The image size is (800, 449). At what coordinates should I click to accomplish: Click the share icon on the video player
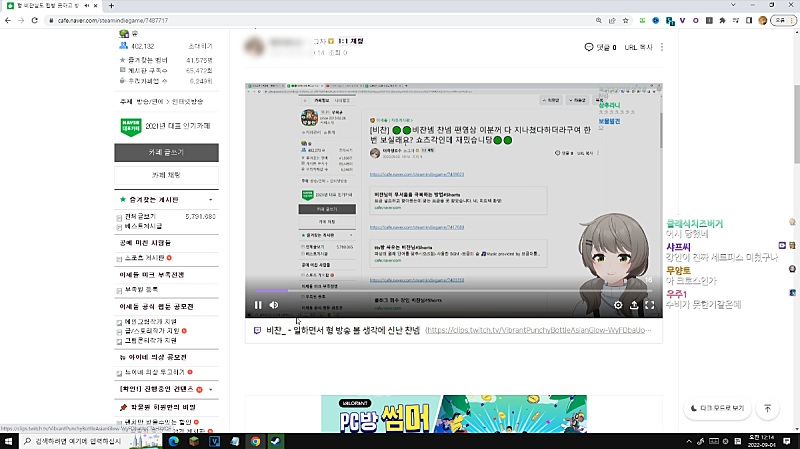click(634, 305)
